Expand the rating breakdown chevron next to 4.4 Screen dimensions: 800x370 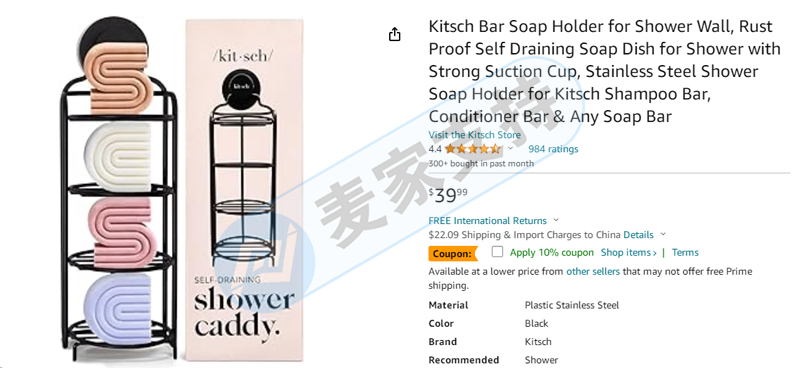[x=510, y=149]
